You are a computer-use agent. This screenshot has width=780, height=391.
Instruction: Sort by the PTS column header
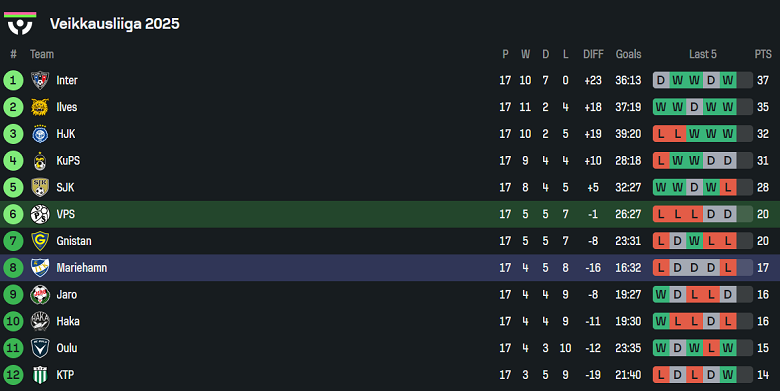[x=763, y=54]
